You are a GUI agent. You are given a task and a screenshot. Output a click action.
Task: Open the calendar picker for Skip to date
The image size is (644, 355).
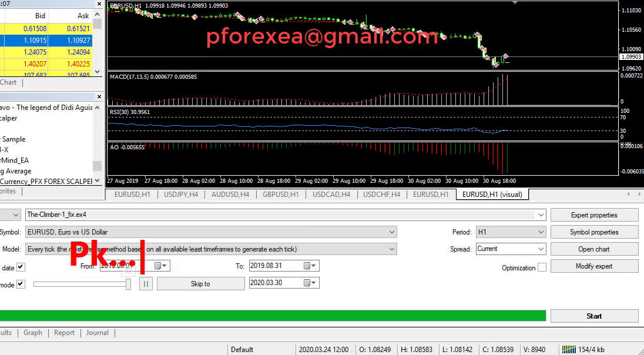[310, 283]
